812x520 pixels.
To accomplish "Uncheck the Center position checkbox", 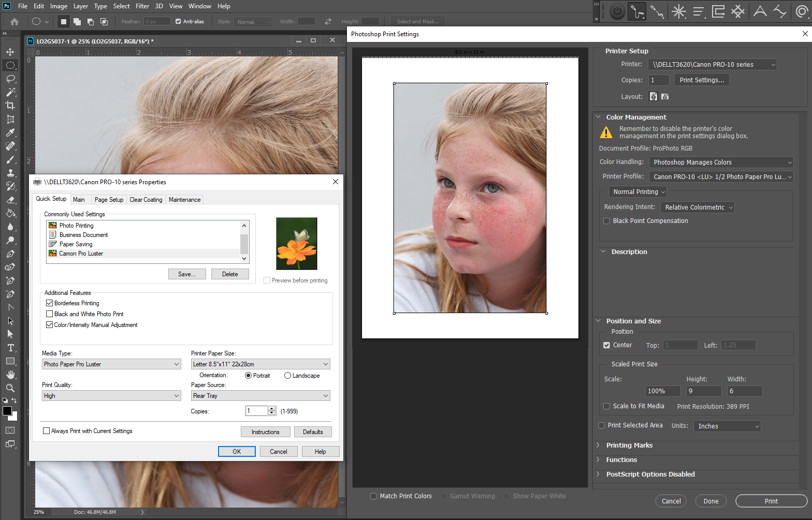I will (606, 345).
